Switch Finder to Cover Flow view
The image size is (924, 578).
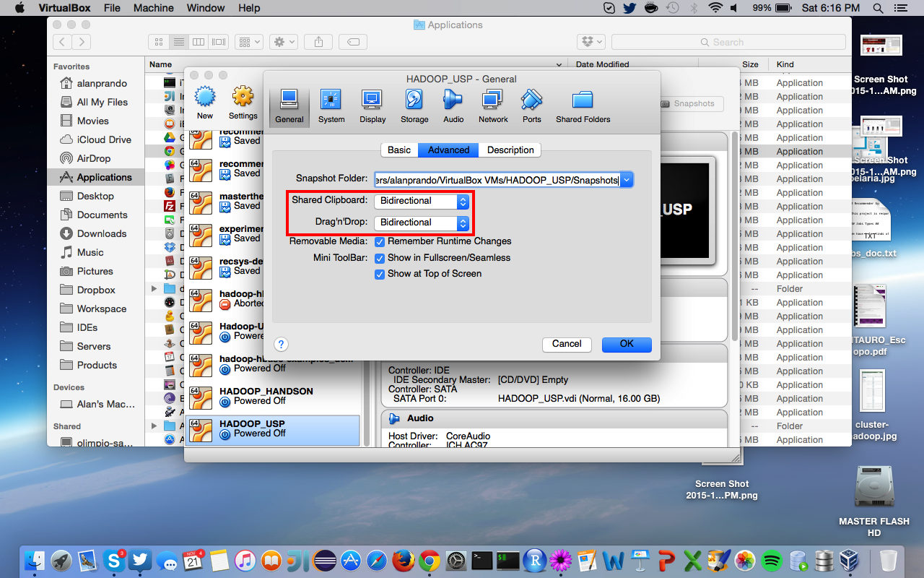point(219,42)
